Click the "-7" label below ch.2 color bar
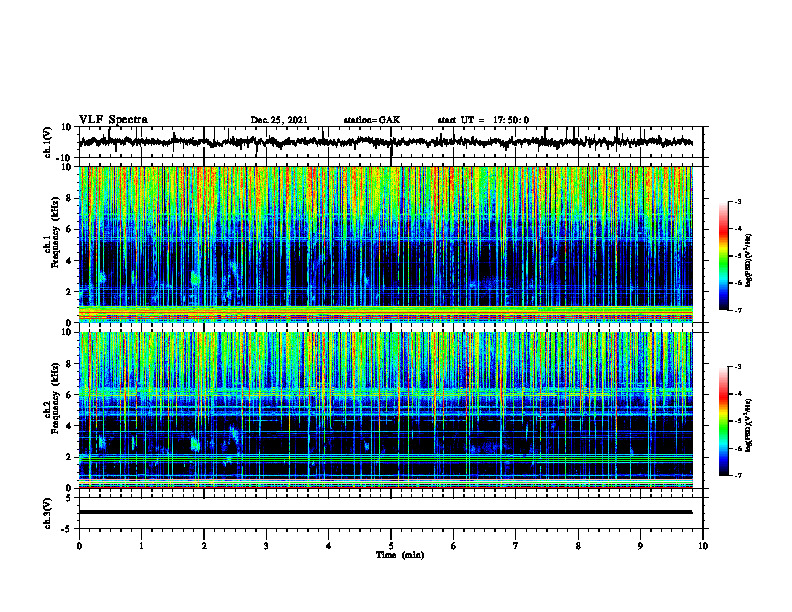This screenshot has width=792, height=612. pyautogui.click(x=738, y=476)
